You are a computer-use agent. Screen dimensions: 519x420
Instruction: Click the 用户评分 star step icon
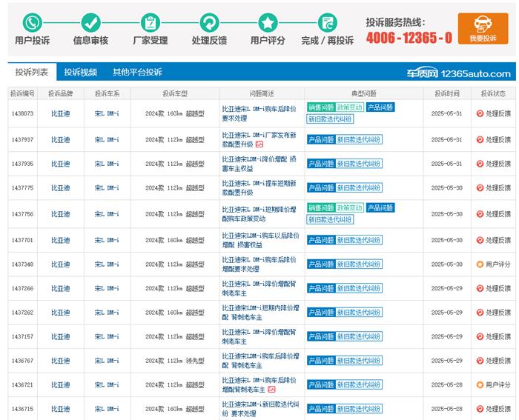[x=268, y=22]
